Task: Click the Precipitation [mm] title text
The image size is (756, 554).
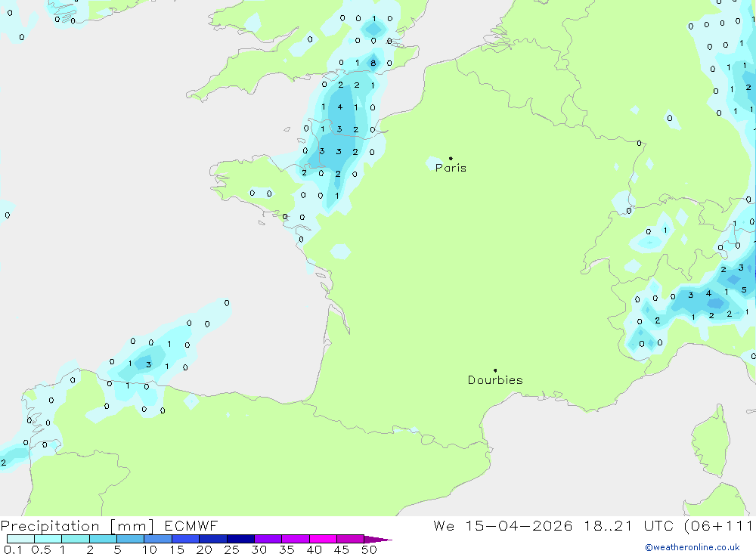Action: tap(78, 525)
